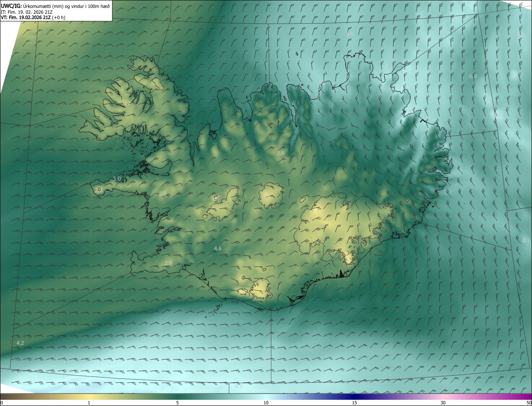Screen dimensions: 532x406
Task: Click the 9.9 value label on the map
Action: coord(238,386)
